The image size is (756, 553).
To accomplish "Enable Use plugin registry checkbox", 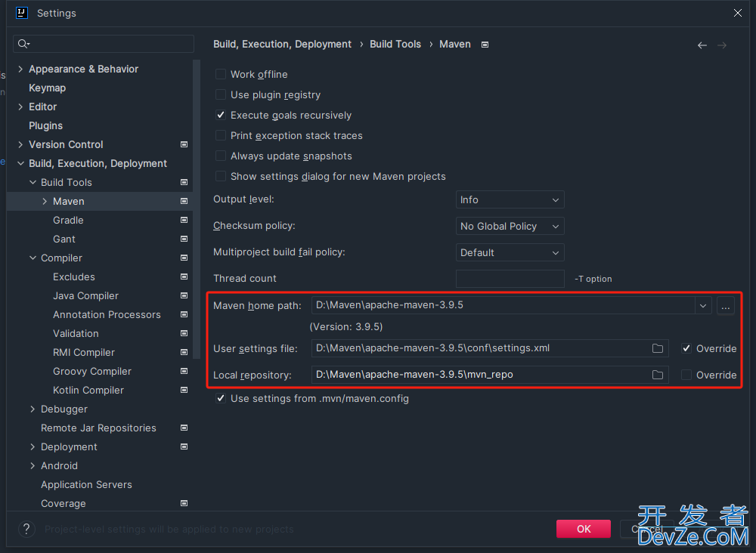I will pos(220,94).
